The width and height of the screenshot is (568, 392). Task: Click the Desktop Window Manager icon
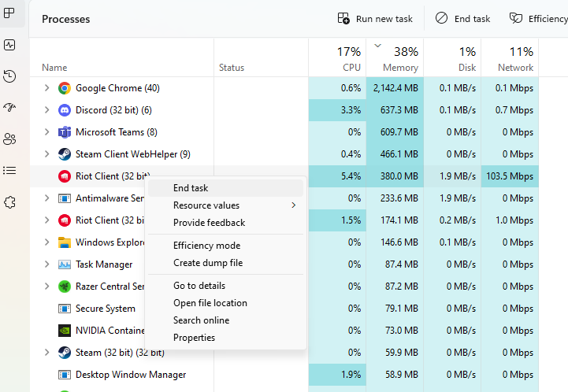65,375
